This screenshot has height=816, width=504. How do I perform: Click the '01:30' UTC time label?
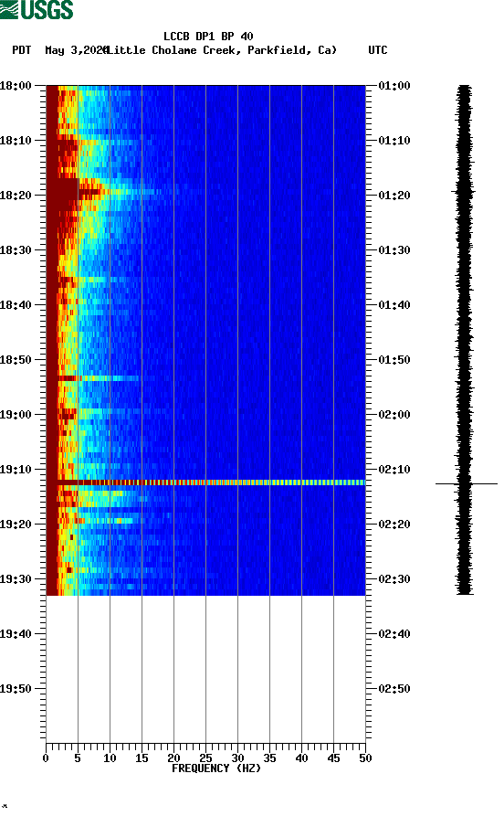tap(394, 250)
